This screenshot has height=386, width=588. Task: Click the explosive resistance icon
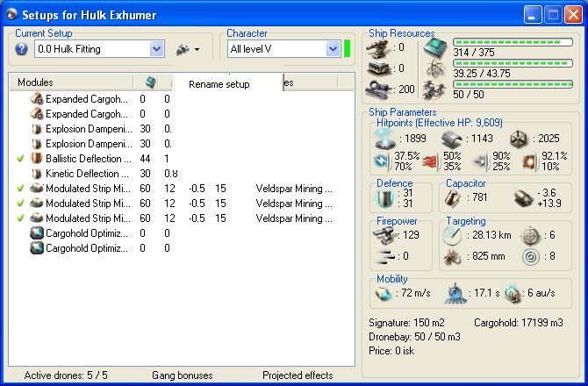[x=530, y=162]
